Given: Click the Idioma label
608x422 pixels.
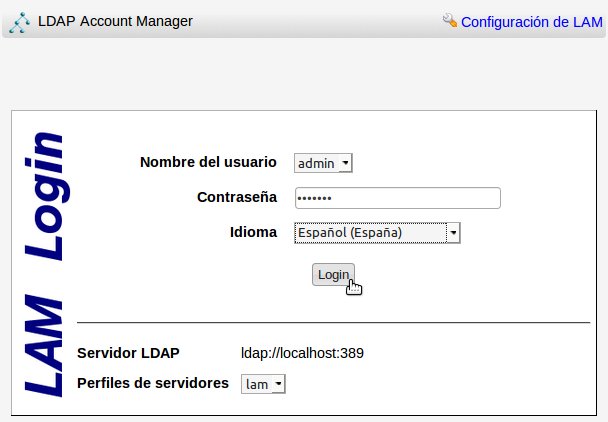Looking at the screenshot, I should click(254, 232).
